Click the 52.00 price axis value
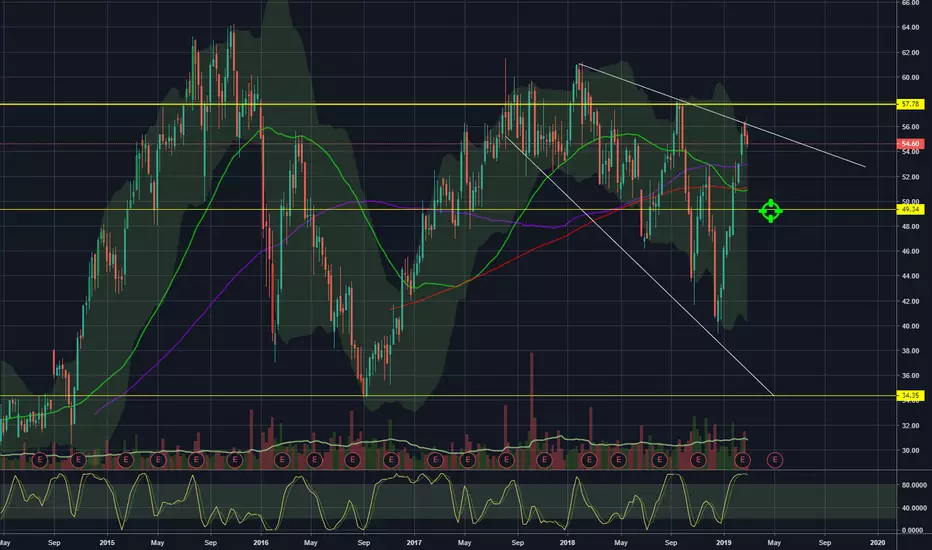 point(910,177)
